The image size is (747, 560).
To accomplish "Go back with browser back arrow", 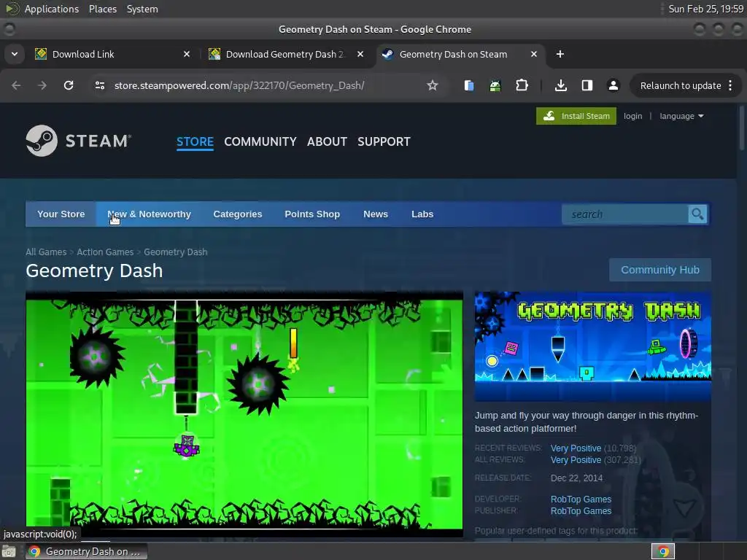I will point(16,85).
